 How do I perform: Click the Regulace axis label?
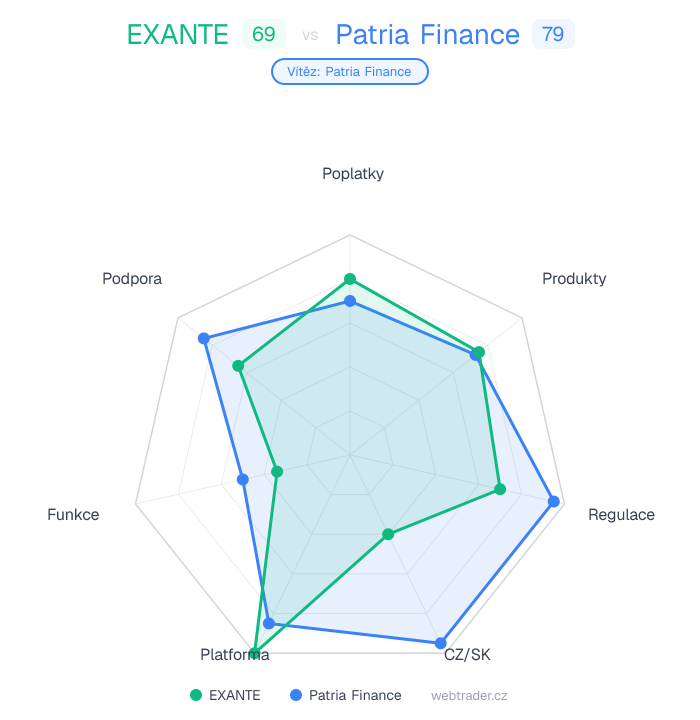tap(621, 515)
